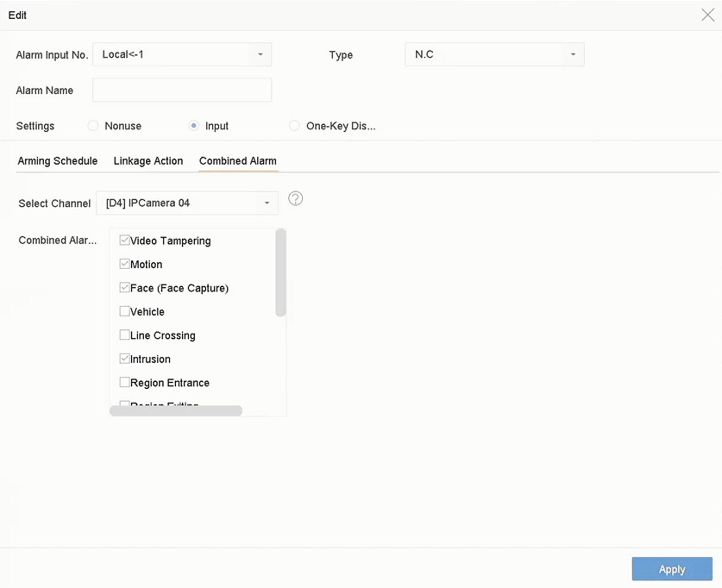Uncheck the Motion checkbox
The width and height of the screenshot is (722, 588).
coord(125,264)
